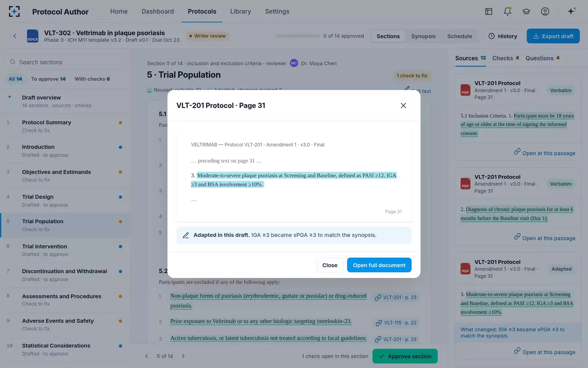Open History panel
Viewport: 588px width, 368px height.
(x=503, y=36)
